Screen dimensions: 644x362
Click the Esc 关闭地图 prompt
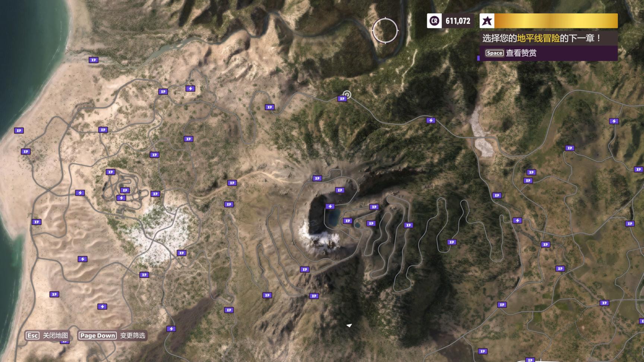47,336
